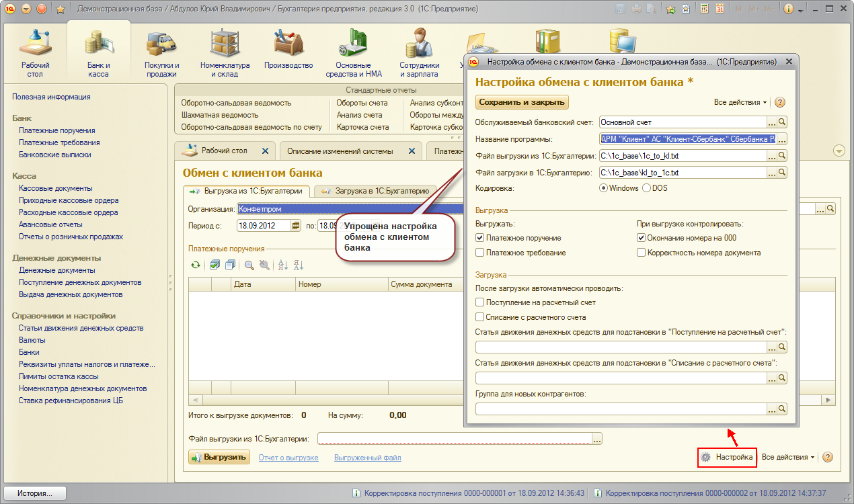Click search icon next to Группа для новых контрагентов
Viewport: 854px width, 504px height.
[782, 409]
